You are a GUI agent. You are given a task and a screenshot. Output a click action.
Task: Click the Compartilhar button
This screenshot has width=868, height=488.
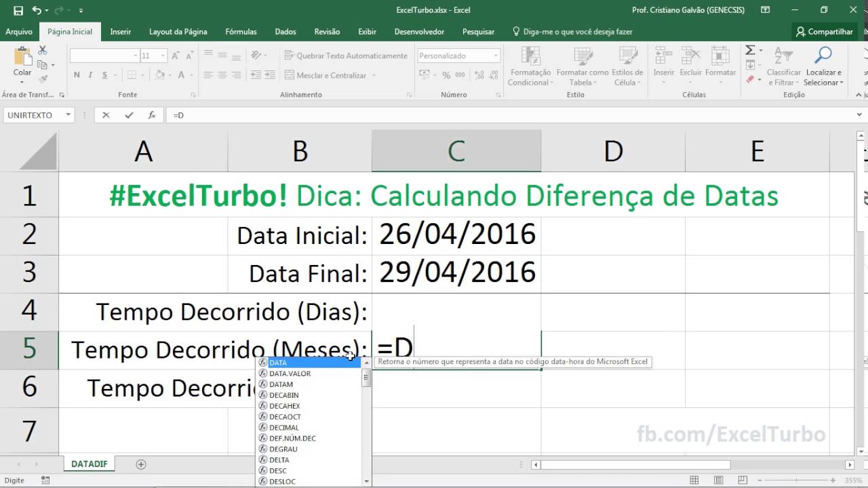(825, 32)
